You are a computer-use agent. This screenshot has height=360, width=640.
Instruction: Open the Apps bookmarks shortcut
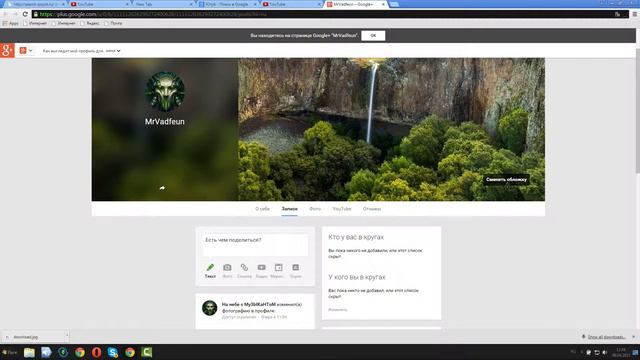click(11, 23)
